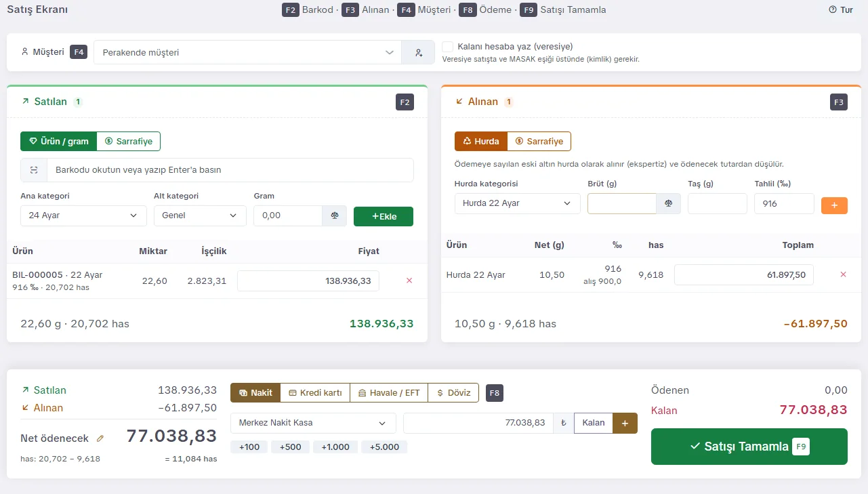Choose Havale / EFT payment method
The image size is (868, 494).
[x=389, y=393]
